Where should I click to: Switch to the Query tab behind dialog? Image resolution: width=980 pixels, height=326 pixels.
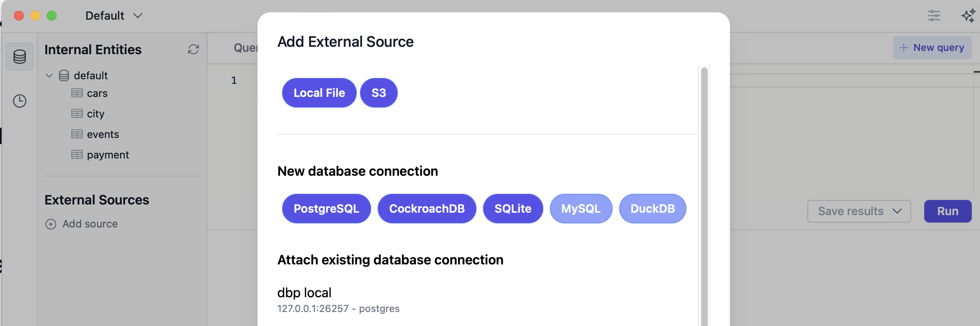[245, 48]
